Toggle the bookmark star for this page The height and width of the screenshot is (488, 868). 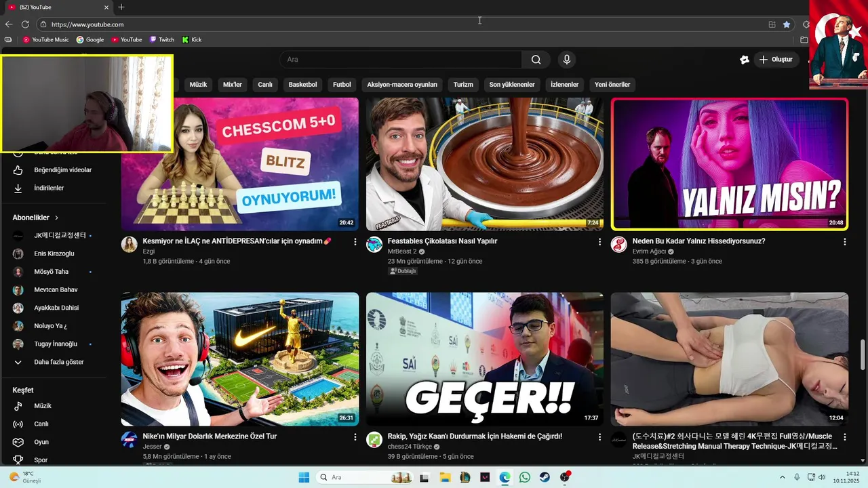point(787,24)
